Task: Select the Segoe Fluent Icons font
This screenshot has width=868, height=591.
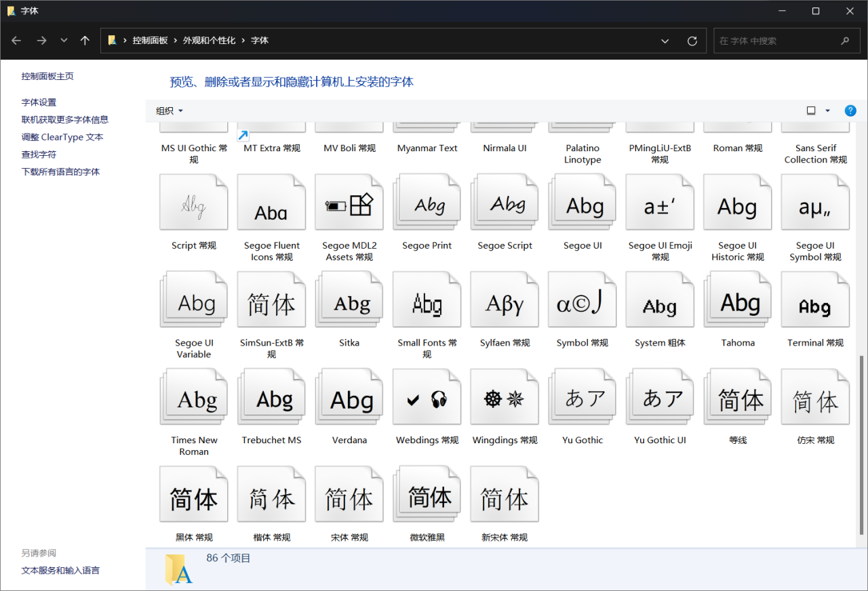Action: pos(271,203)
